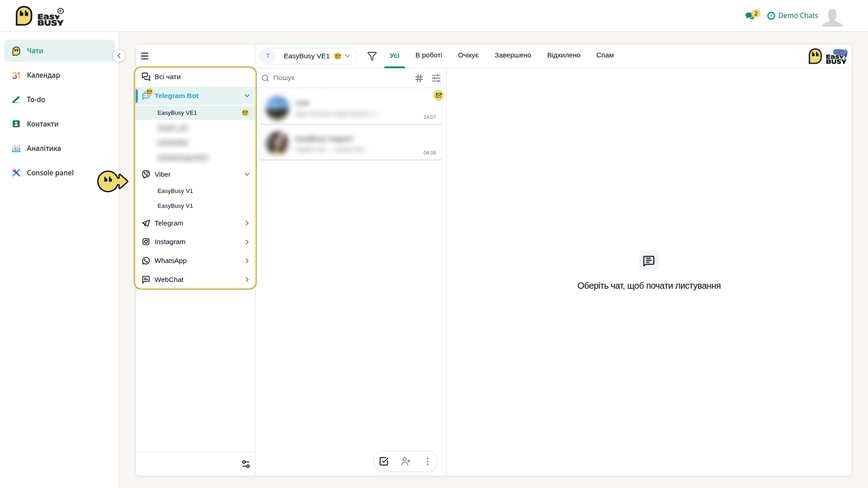Image resolution: width=868 pixels, height=488 pixels.
Task: Open the three-dot more options menu
Action: click(428, 462)
